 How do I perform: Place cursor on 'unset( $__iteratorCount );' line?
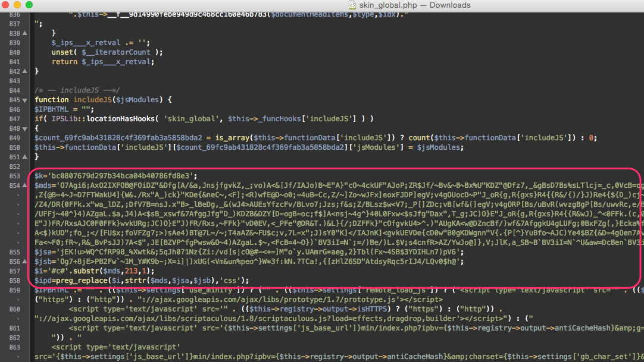tap(107, 52)
